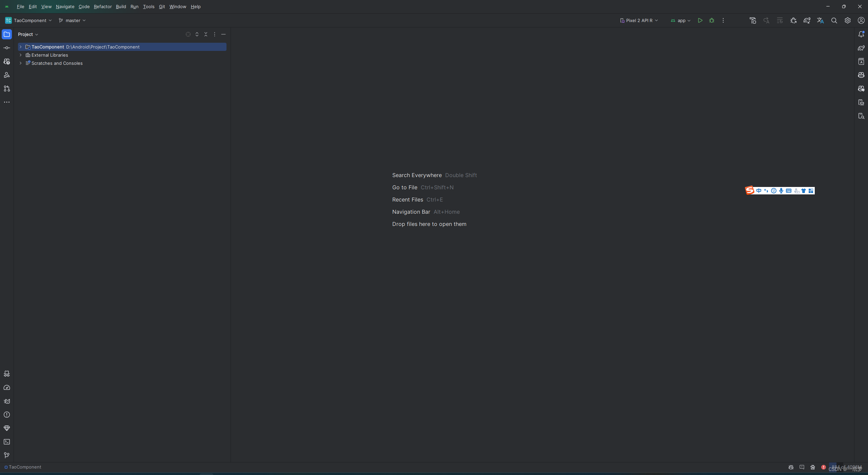Click the memory usage indicator in status bar
This screenshot has width=868, height=475.
click(x=846, y=467)
